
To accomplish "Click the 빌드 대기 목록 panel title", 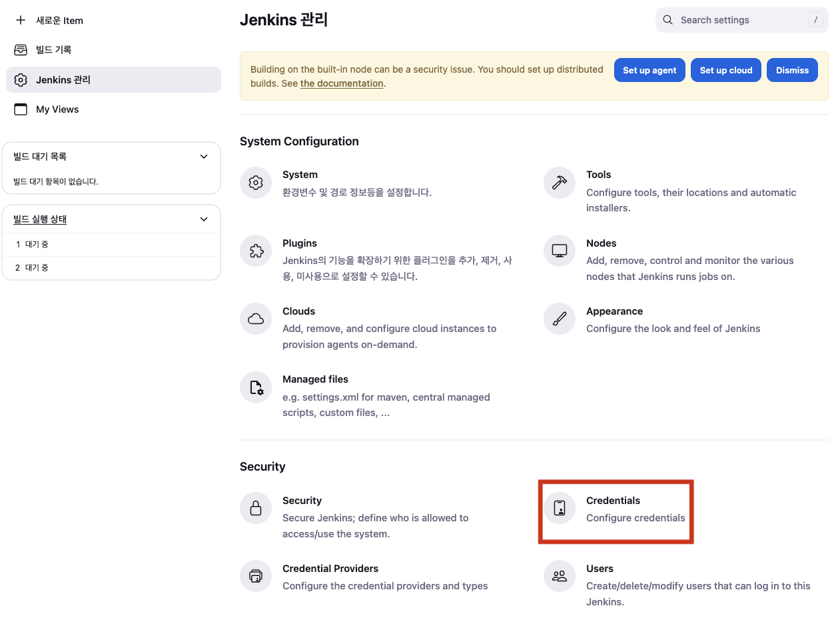I will pos(40,157).
